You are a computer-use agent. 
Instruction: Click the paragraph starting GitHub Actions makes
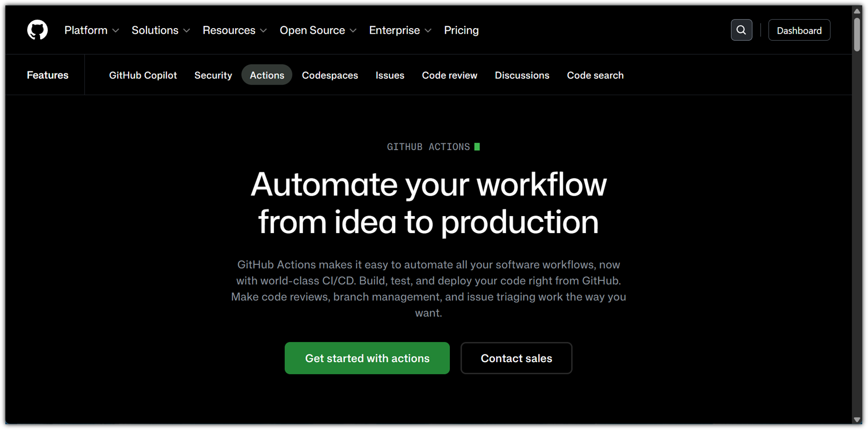pyautogui.click(x=428, y=289)
